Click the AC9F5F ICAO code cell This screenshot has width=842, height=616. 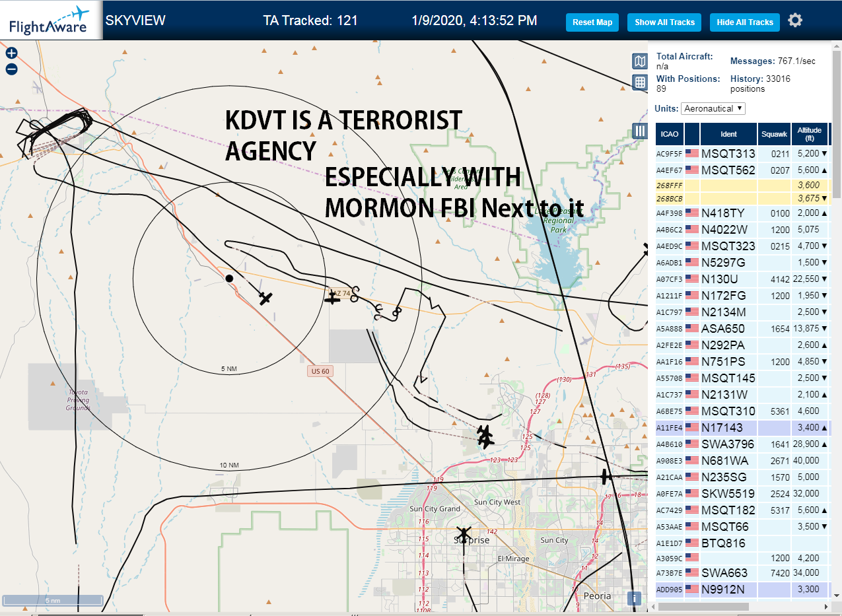670,154
